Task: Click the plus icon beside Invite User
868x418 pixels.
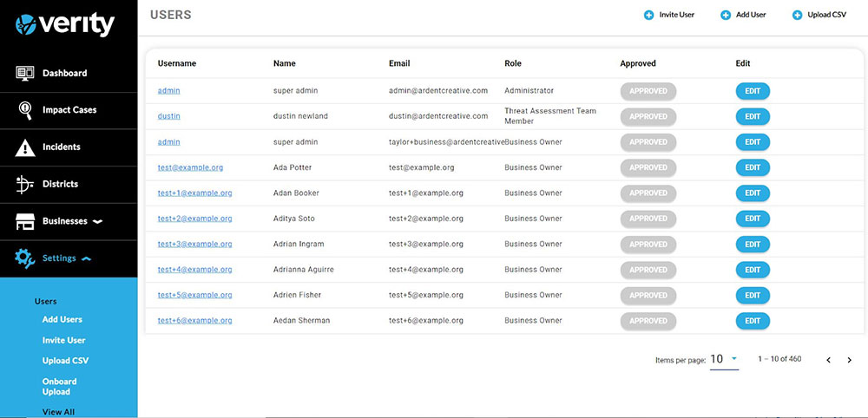Action: (x=648, y=15)
